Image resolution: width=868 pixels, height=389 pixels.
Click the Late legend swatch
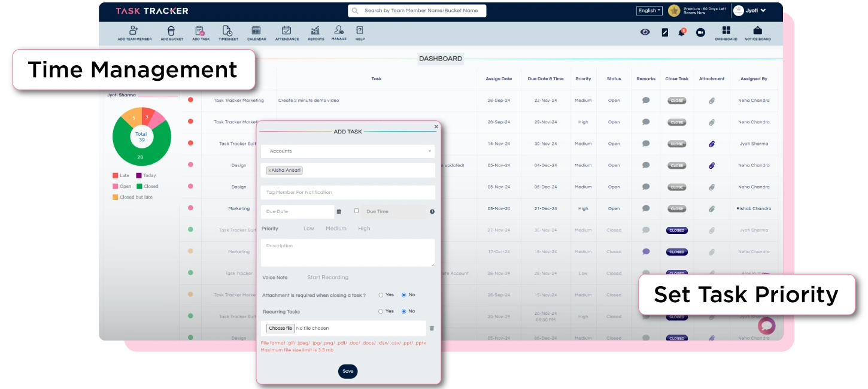116,175
